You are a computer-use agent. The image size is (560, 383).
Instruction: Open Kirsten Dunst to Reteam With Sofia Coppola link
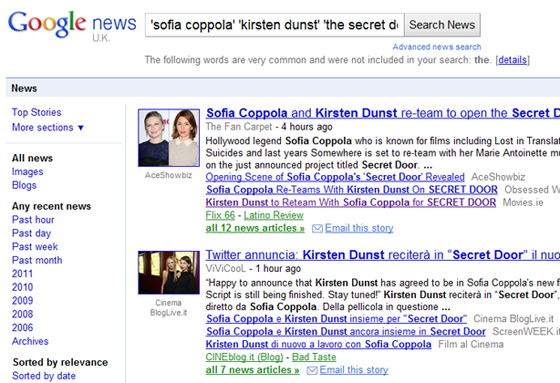pyautogui.click(x=351, y=203)
